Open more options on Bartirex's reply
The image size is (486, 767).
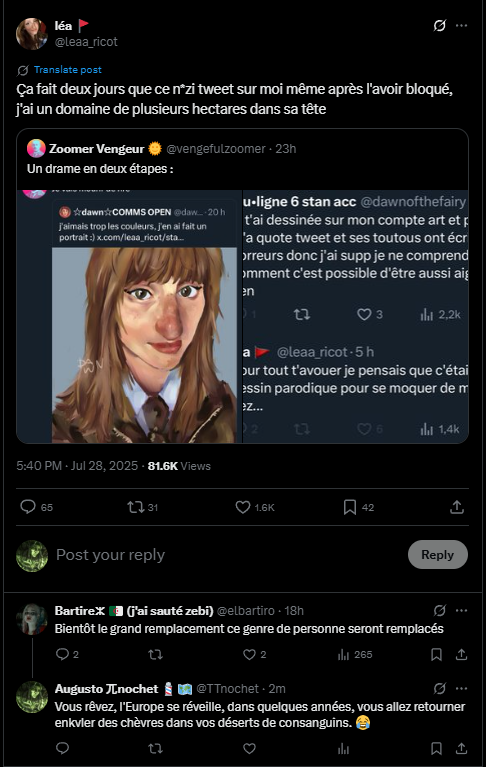point(461,610)
